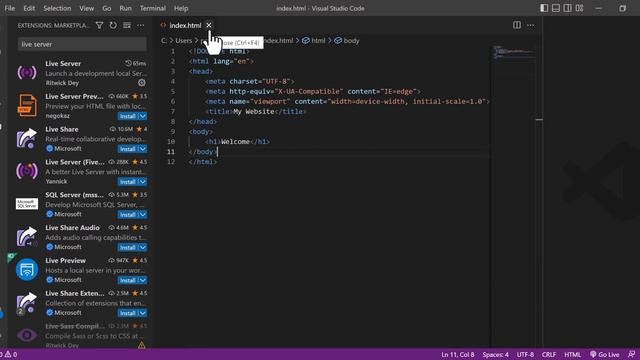Toggle Primary Side Bar layout icon
This screenshot has width=640, height=360.
click(x=544, y=8)
